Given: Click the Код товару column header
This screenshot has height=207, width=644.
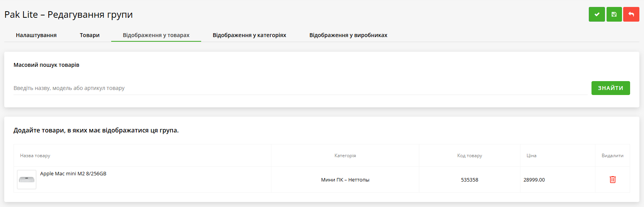Looking at the screenshot, I should coord(469,156).
